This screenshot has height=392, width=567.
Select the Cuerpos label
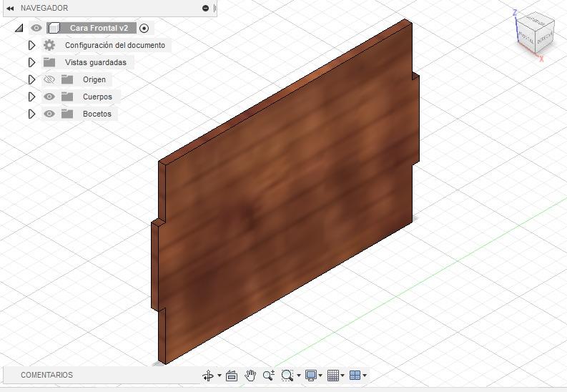(97, 97)
